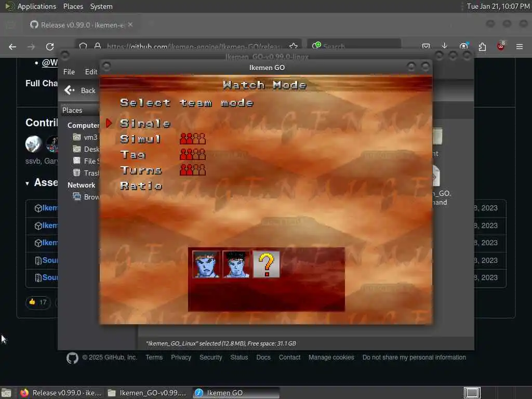Select random character question mark
The height and width of the screenshot is (399, 532).
pos(267,264)
